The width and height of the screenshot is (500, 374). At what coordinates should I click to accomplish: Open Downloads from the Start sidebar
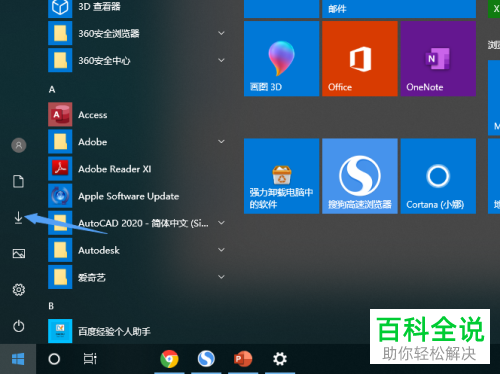pyautogui.click(x=18, y=218)
